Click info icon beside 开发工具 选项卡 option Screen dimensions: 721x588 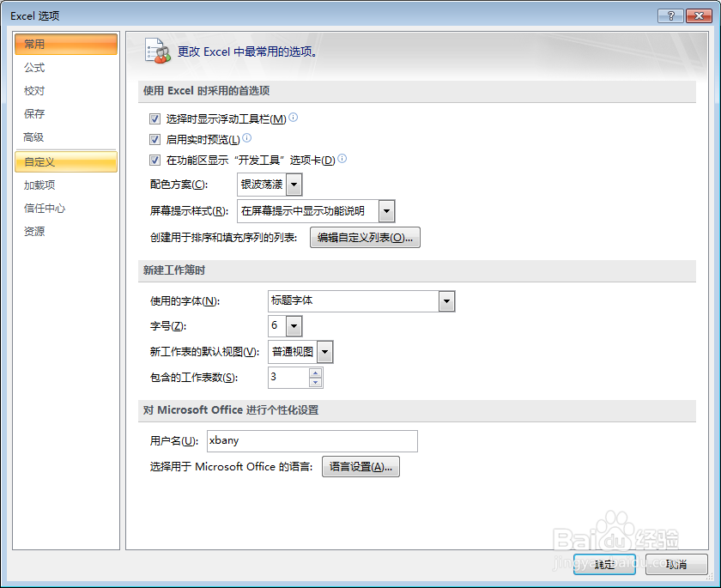click(342, 158)
